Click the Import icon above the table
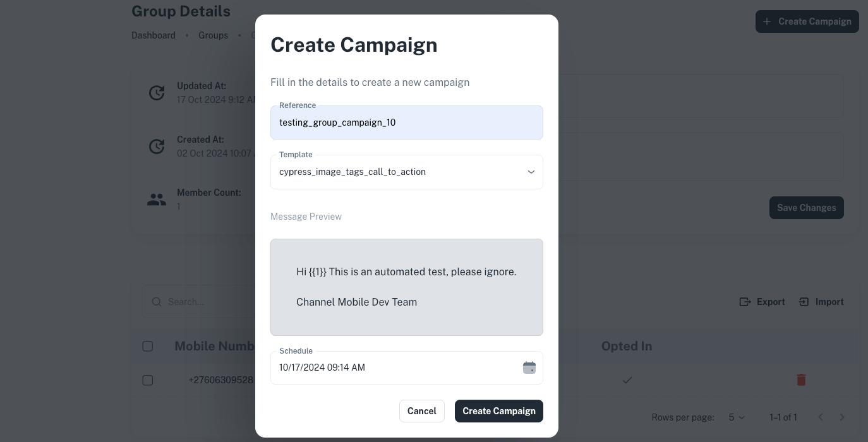The image size is (868, 442). click(804, 302)
